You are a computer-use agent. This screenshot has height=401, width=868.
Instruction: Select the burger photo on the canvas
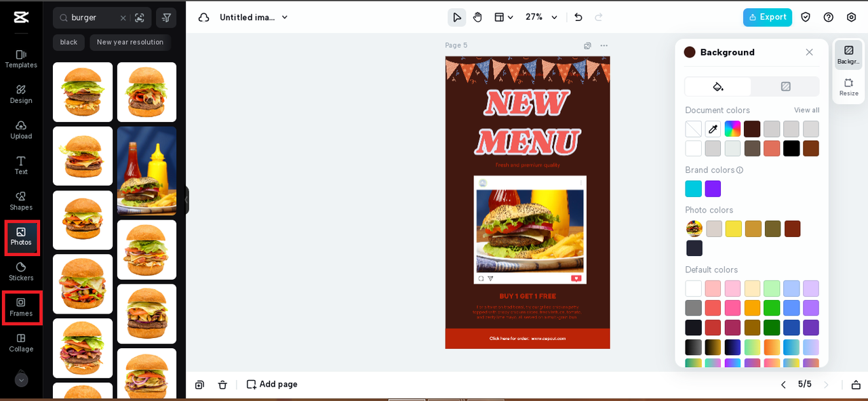530,230
